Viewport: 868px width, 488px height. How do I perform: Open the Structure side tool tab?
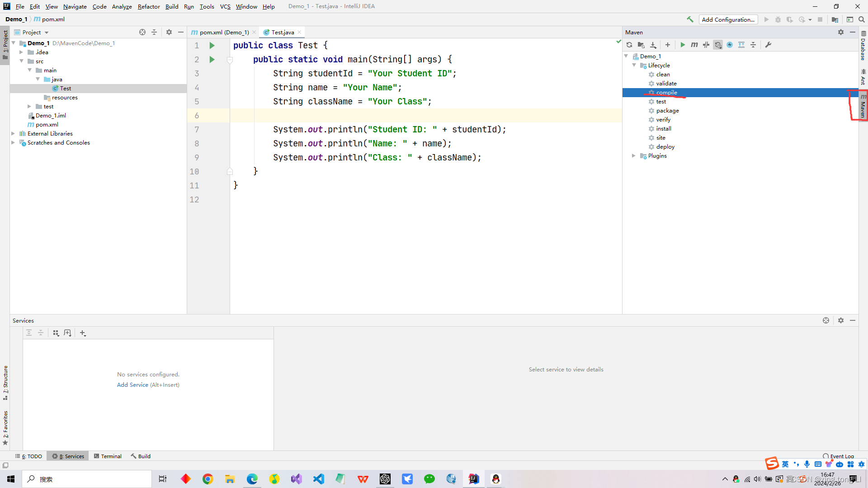pos(5,382)
